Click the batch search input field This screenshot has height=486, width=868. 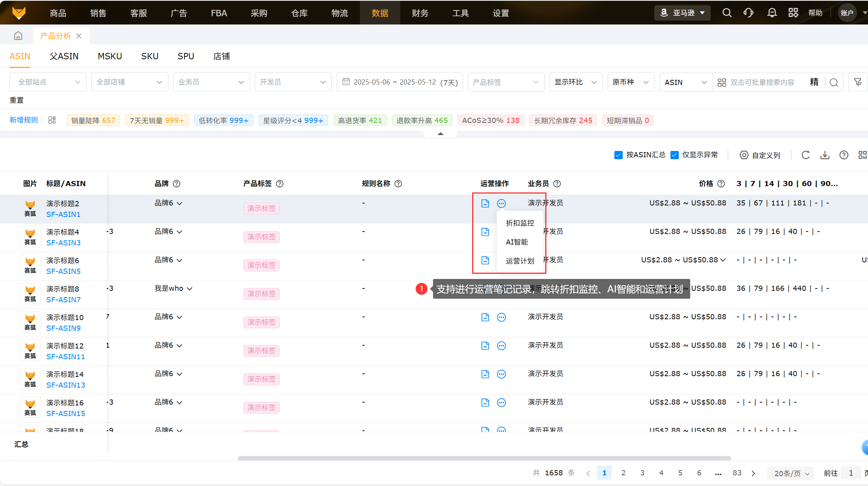pos(762,82)
